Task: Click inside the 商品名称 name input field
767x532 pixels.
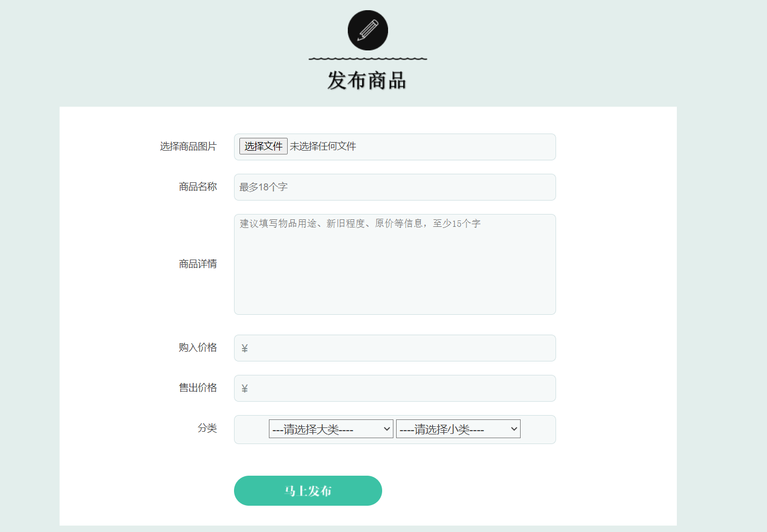Action: click(x=395, y=187)
